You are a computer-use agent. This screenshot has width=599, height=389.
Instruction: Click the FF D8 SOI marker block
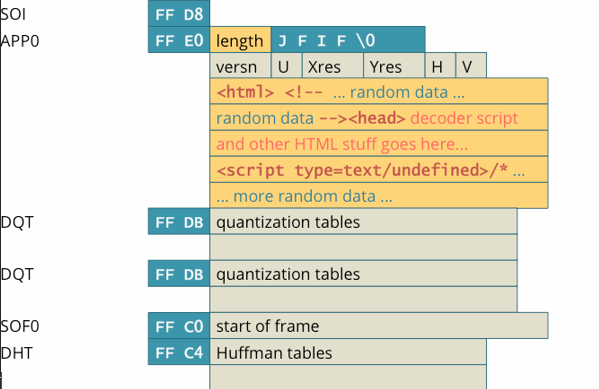click(x=179, y=13)
